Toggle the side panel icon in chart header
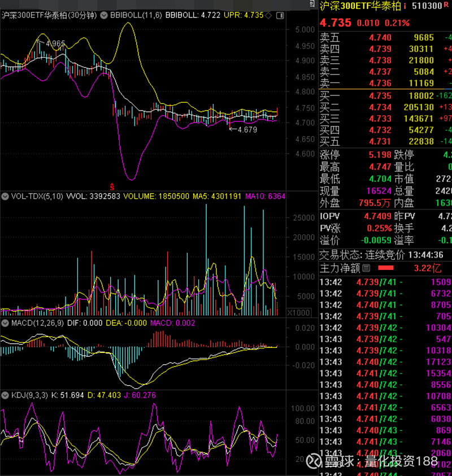The height and width of the screenshot is (476, 452). pyautogui.click(x=280, y=15)
